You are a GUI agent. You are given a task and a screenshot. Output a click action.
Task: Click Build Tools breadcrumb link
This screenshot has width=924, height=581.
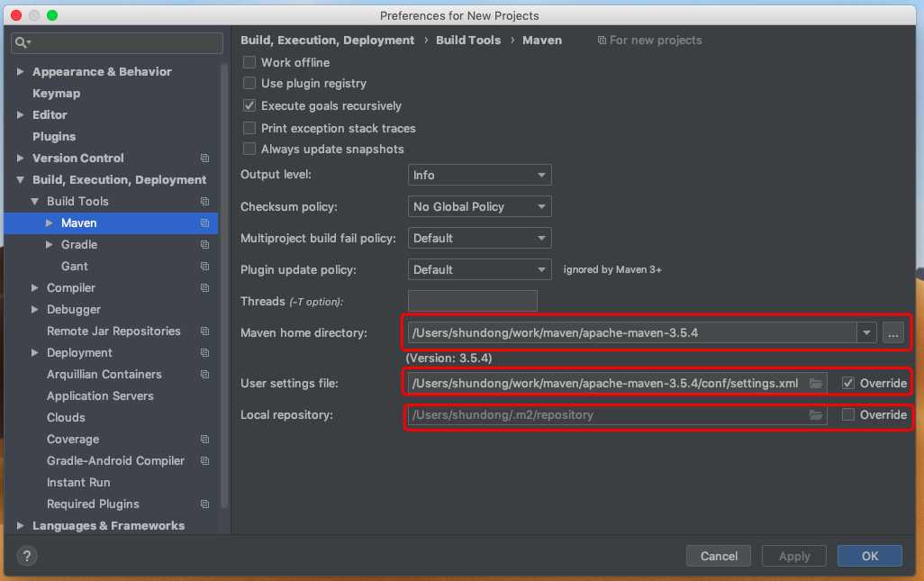[x=468, y=40]
